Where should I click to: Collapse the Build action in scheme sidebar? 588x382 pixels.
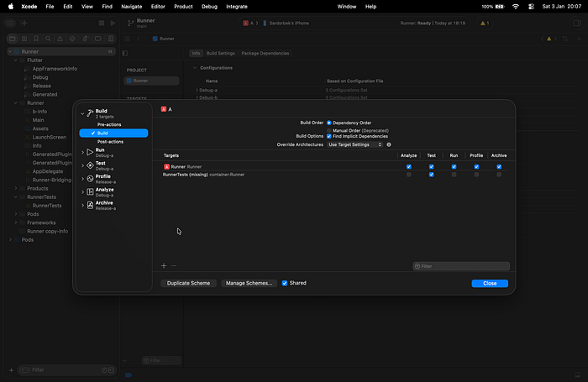click(82, 113)
